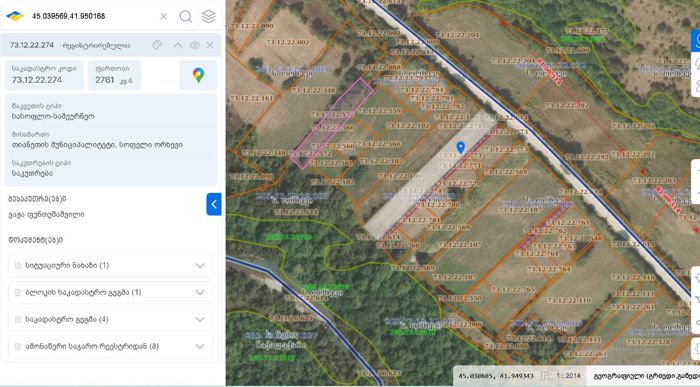Clear the coordinate search field

tap(163, 17)
